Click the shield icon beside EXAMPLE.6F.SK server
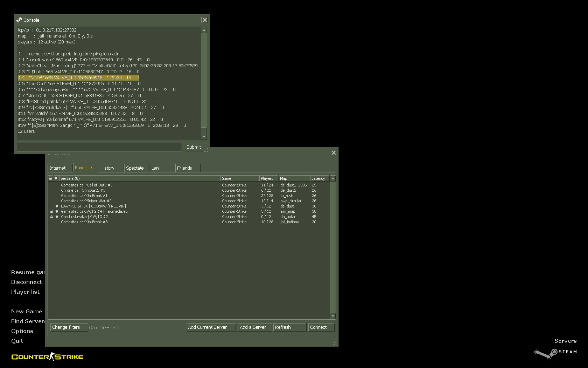588x368 pixels. pyautogui.click(x=57, y=206)
